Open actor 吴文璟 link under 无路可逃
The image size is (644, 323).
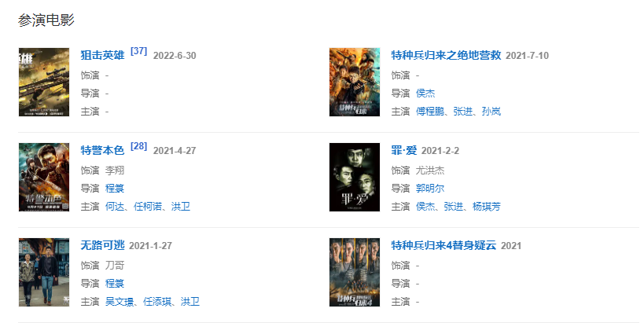tap(120, 302)
